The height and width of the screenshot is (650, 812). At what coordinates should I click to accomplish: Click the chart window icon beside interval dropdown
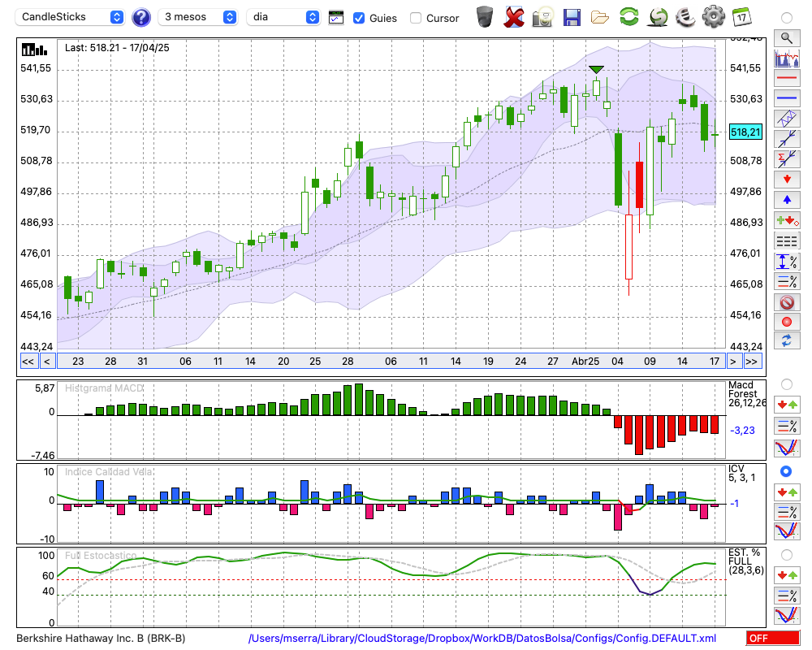pos(336,18)
